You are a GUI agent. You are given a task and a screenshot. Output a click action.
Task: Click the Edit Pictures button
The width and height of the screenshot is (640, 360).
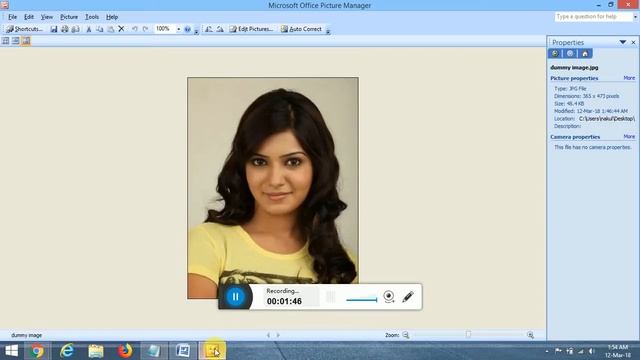[x=251, y=29]
